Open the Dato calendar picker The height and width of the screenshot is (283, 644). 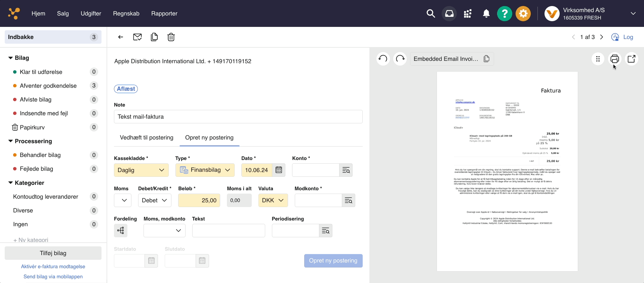[279, 170]
